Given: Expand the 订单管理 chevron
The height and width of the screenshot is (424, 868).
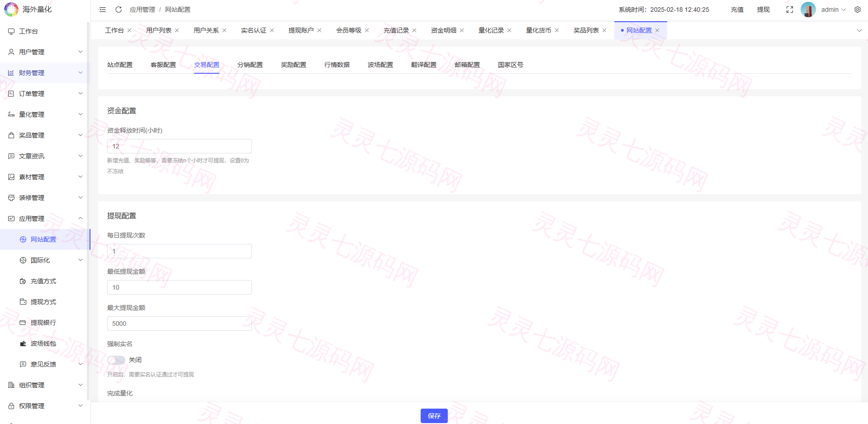Looking at the screenshot, I should 81,94.
